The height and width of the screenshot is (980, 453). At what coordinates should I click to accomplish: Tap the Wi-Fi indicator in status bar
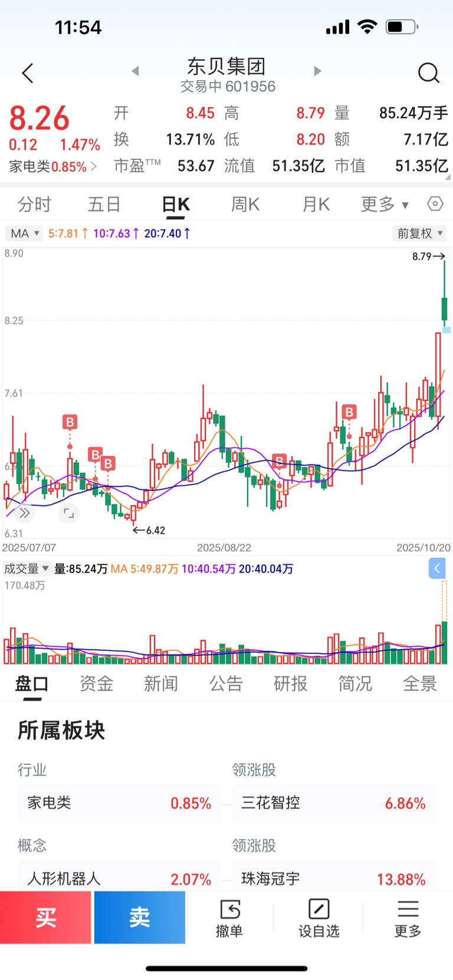[x=368, y=27]
